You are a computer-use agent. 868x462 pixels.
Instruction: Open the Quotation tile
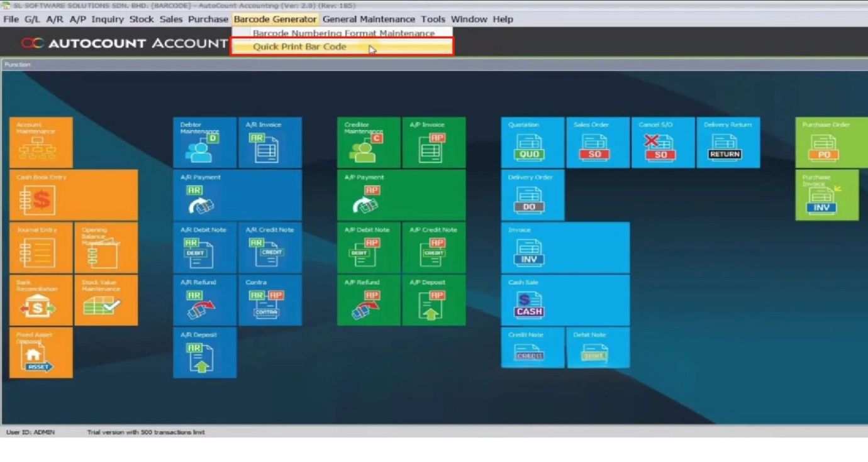coord(532,143)
